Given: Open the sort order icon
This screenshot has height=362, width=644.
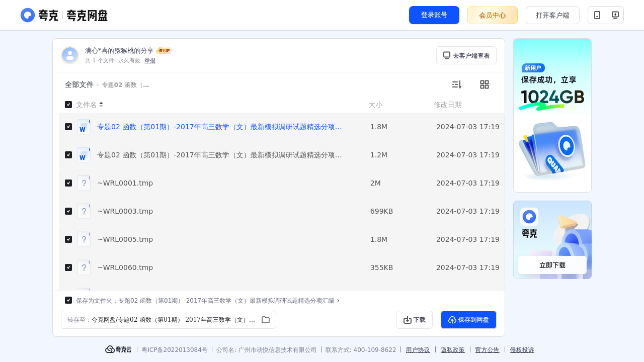Looking at the screenshot, I should pyautogui.click(x=456, y=84).
